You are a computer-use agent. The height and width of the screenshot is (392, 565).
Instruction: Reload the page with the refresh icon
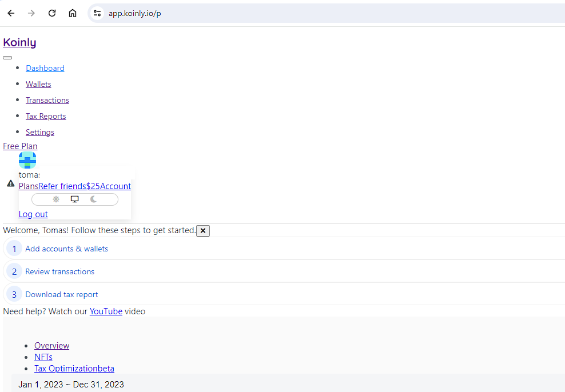[x=52, y=13]
